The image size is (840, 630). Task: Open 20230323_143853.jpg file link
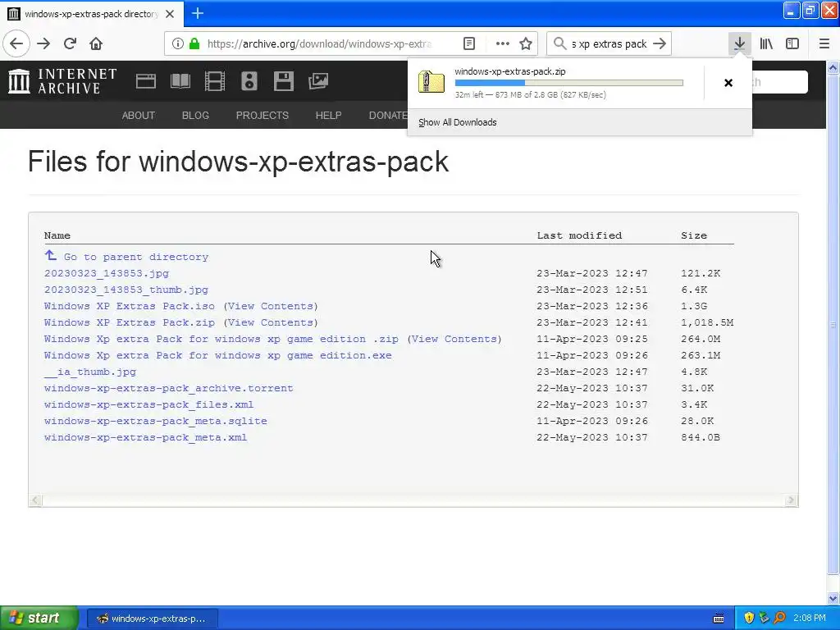pos(107,273)
